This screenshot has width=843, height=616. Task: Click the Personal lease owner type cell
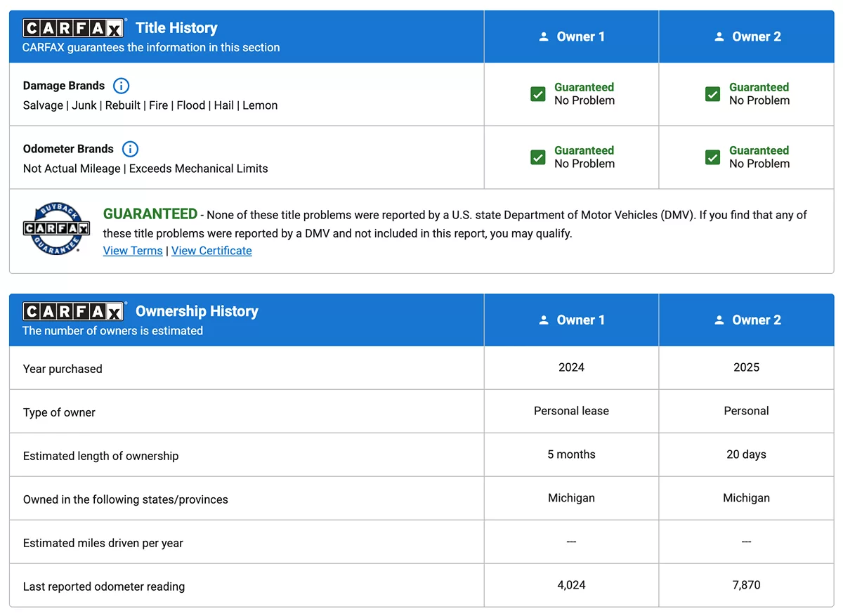pos(571,411)
